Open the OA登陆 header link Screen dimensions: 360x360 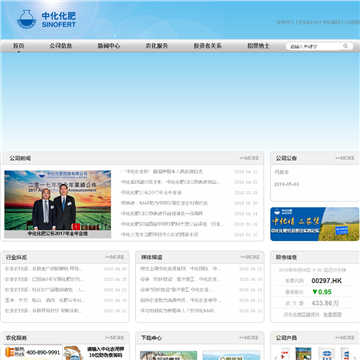point(352,22)
